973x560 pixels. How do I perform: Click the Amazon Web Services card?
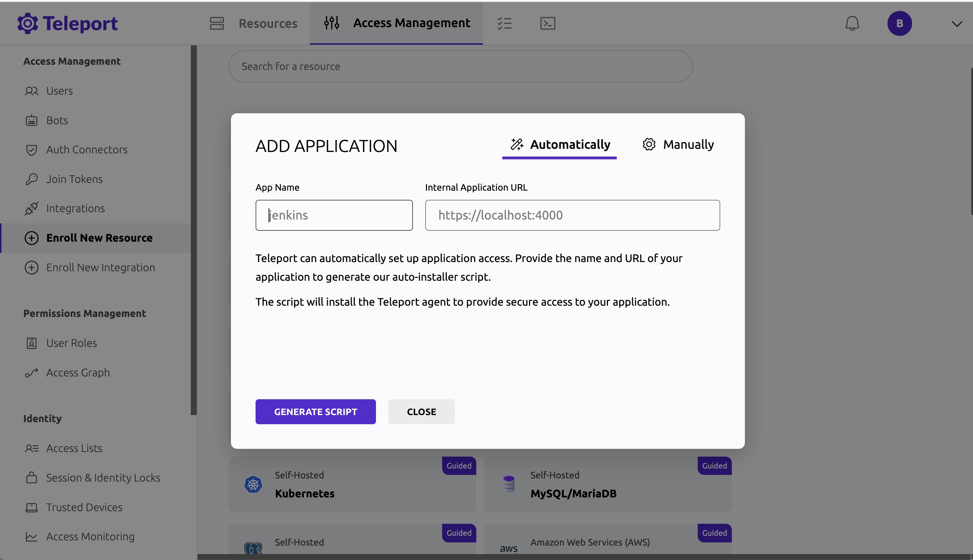(x=608, y=539)
